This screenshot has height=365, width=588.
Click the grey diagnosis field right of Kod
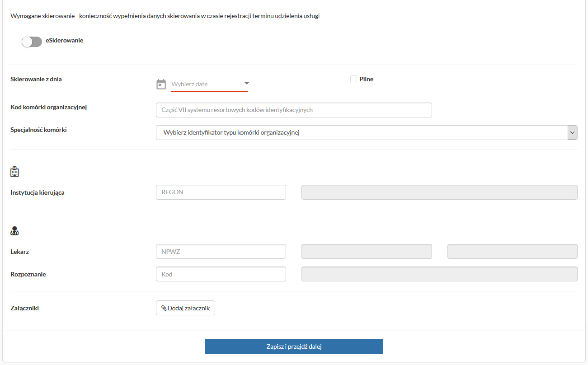439,274
